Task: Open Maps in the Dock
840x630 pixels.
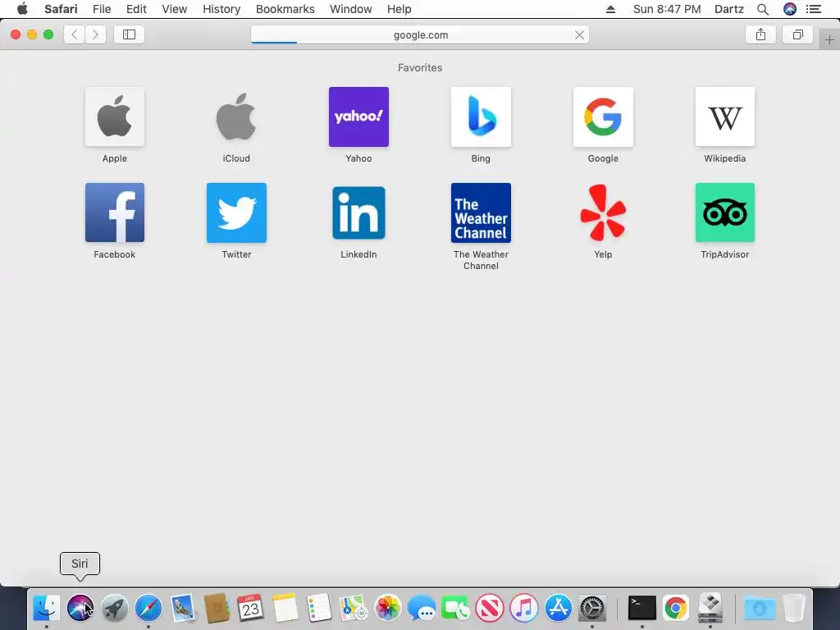Action: coord(353,608)
